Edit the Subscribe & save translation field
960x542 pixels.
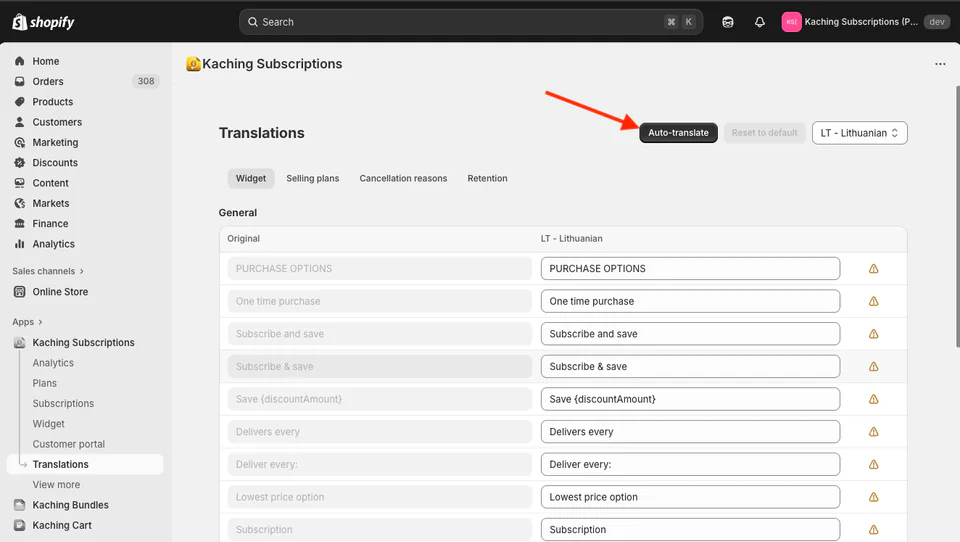tap(690, 366)
